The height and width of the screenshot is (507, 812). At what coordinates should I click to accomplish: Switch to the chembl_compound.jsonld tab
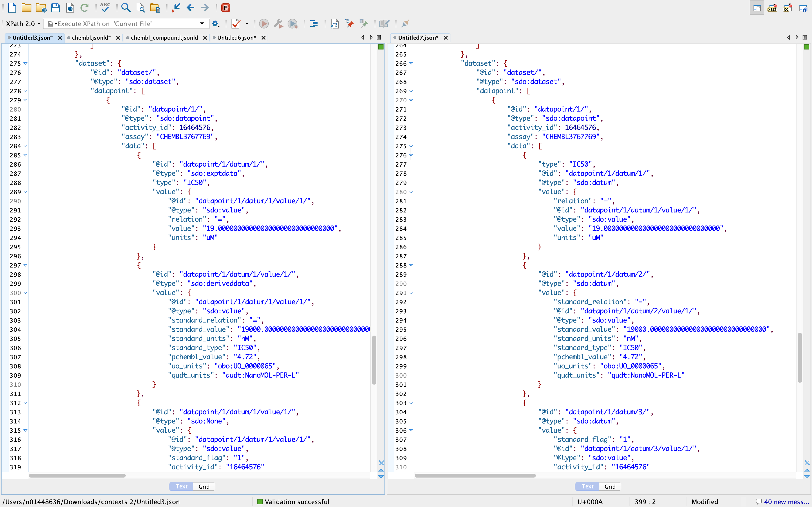coord(164,38)
